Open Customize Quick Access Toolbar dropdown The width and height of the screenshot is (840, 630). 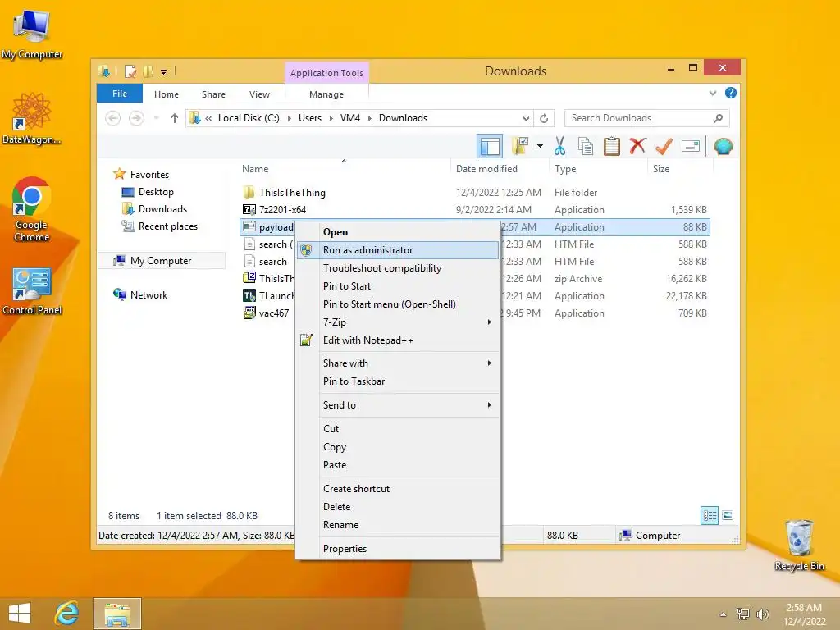pyautogui.click(x=164, y=72)
